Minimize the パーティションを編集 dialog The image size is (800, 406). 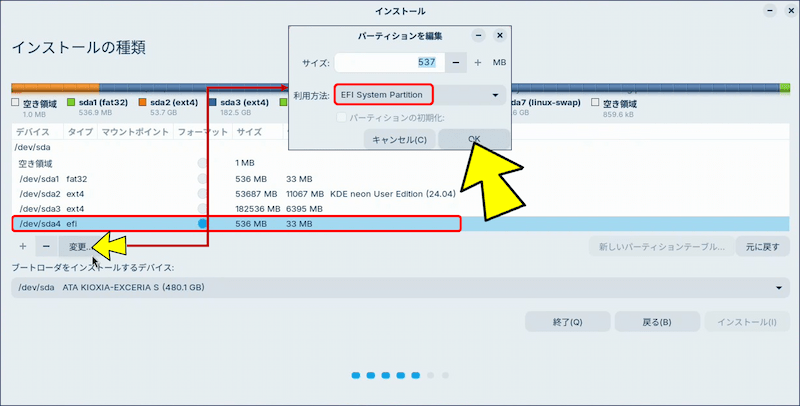479,35
